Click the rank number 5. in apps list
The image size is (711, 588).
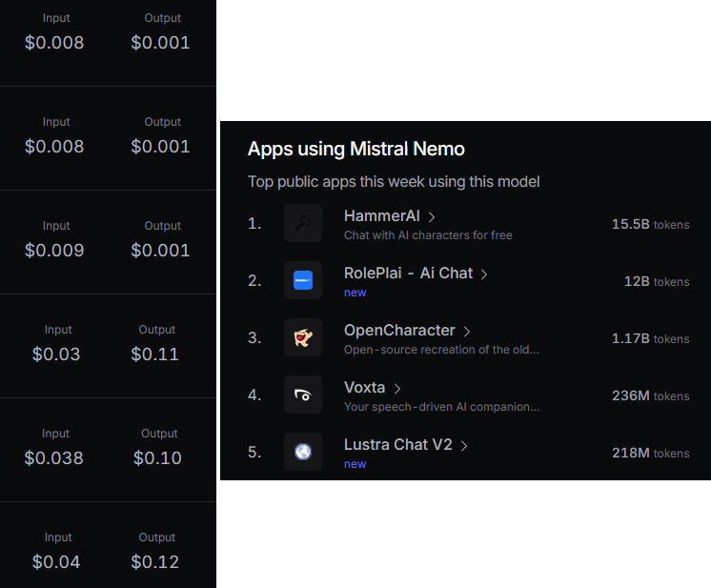(x=254, y=452)
